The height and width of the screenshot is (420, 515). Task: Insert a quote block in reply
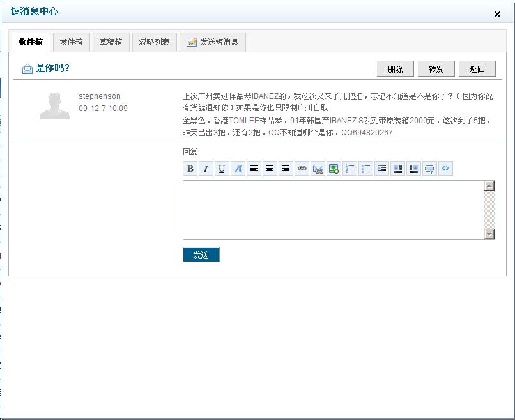pos(429,169)
